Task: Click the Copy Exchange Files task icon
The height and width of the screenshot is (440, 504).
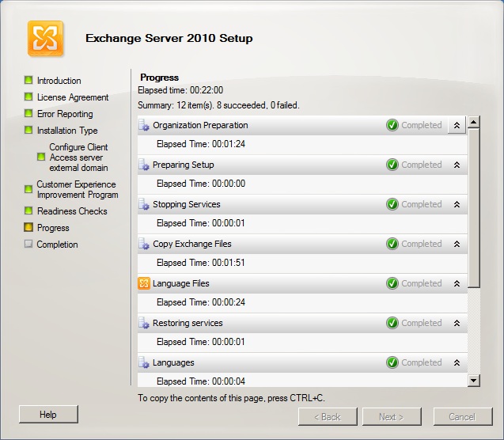Action: (144, 244)
